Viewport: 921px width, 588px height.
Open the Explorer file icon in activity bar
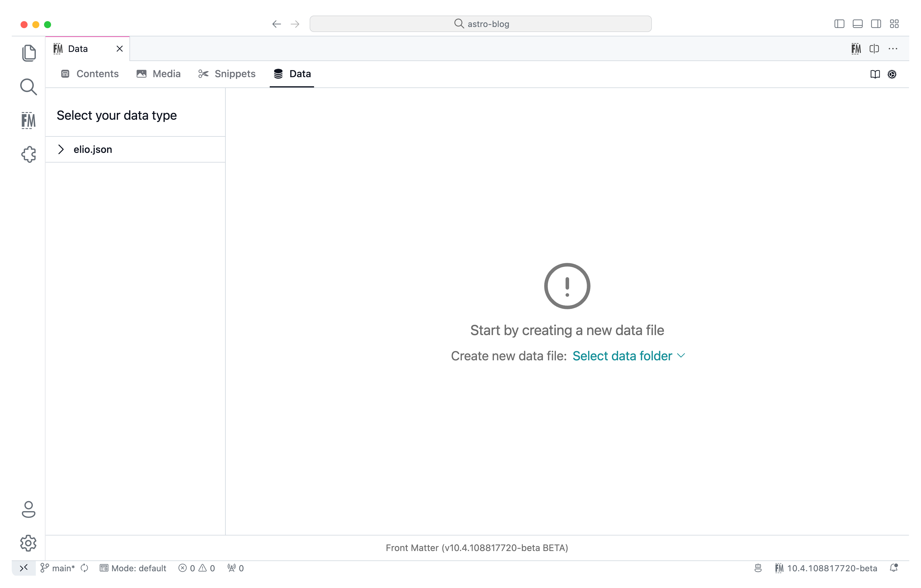(29, 53)
